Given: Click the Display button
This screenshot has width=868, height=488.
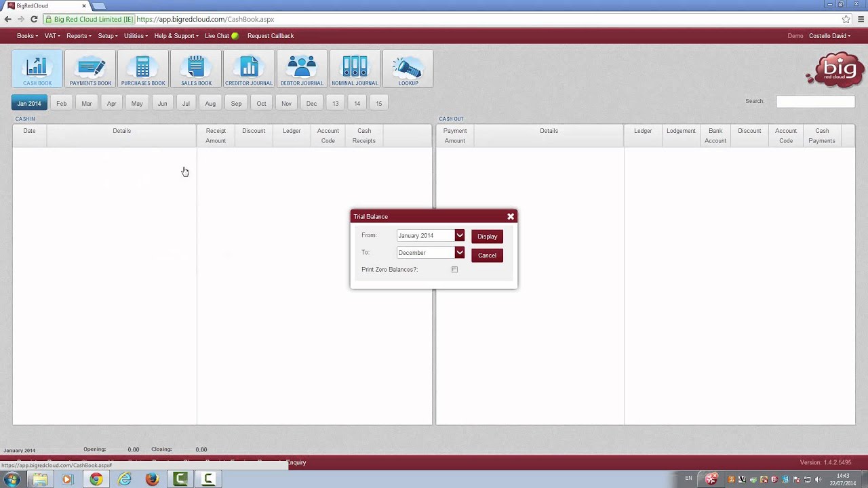Looking at the screenshot, I should click(x=487, y=237).
